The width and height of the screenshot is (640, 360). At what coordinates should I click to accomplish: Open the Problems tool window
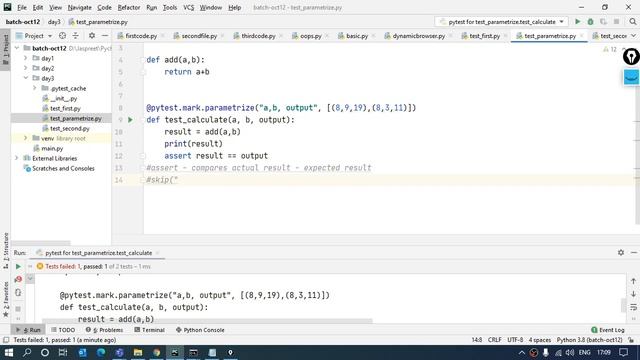tap(104, 330)
